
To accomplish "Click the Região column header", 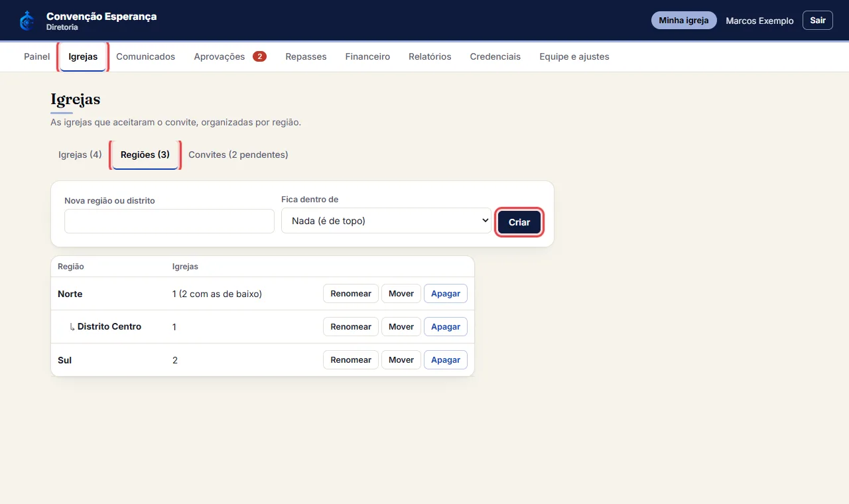I will tap(71, 267).
